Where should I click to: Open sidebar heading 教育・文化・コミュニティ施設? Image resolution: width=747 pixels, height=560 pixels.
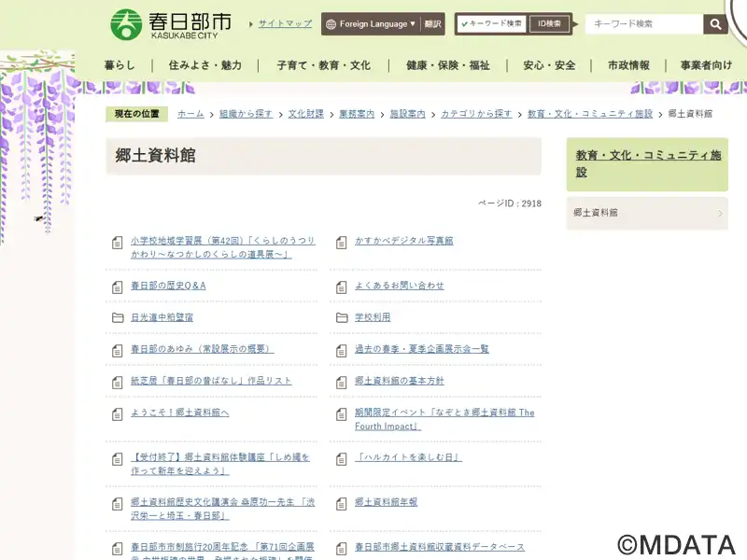(648, 164)
